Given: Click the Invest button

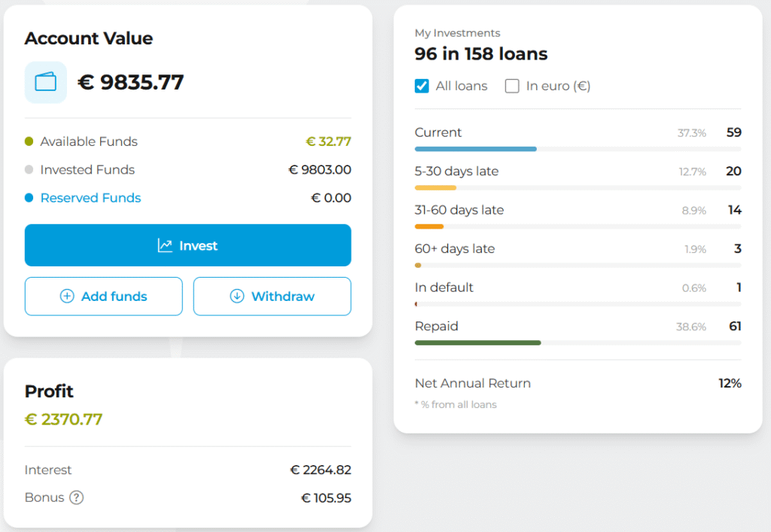Looking at the screenshot, I should (187, 245).
